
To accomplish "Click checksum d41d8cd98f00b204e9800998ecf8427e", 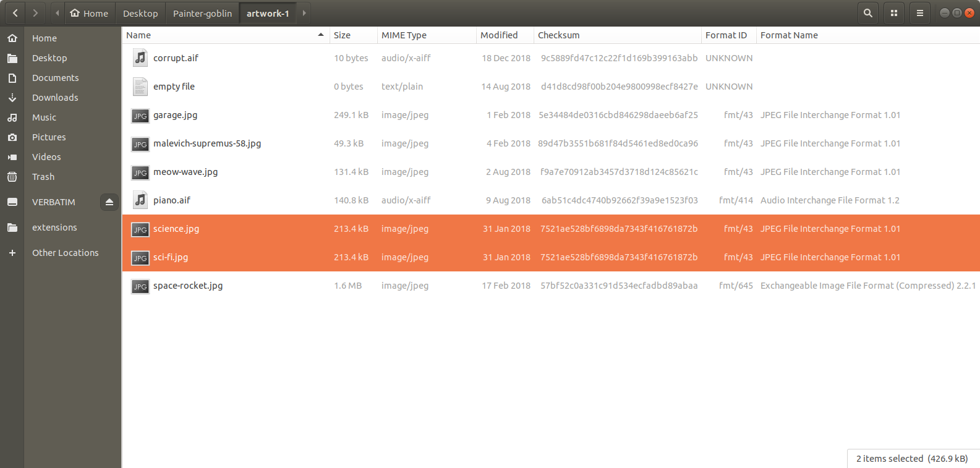I will pyautogui.click(x=620, y=87).
